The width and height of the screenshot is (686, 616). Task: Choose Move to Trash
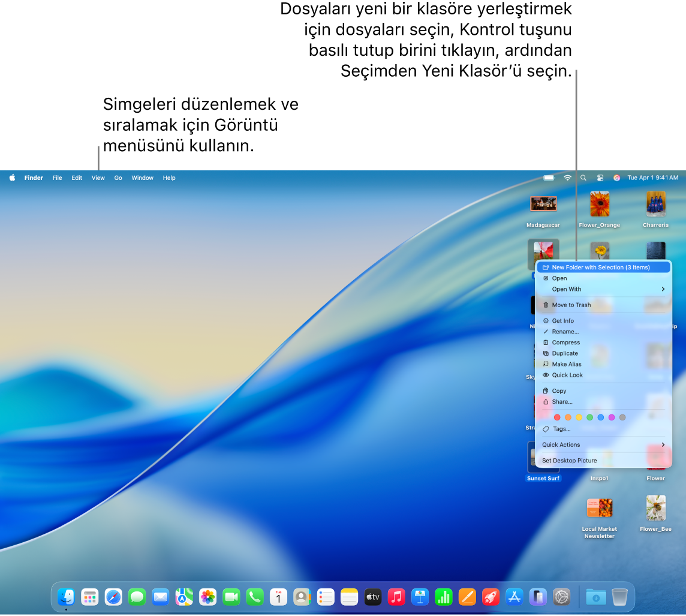pos(604,305)
